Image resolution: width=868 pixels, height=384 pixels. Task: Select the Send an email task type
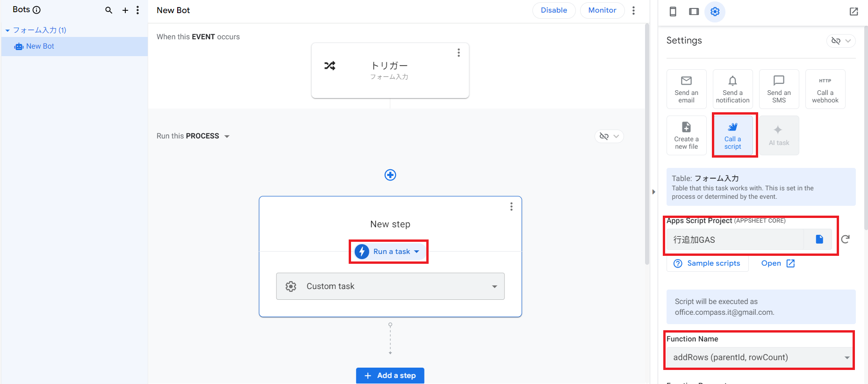[x=686, y=89]
